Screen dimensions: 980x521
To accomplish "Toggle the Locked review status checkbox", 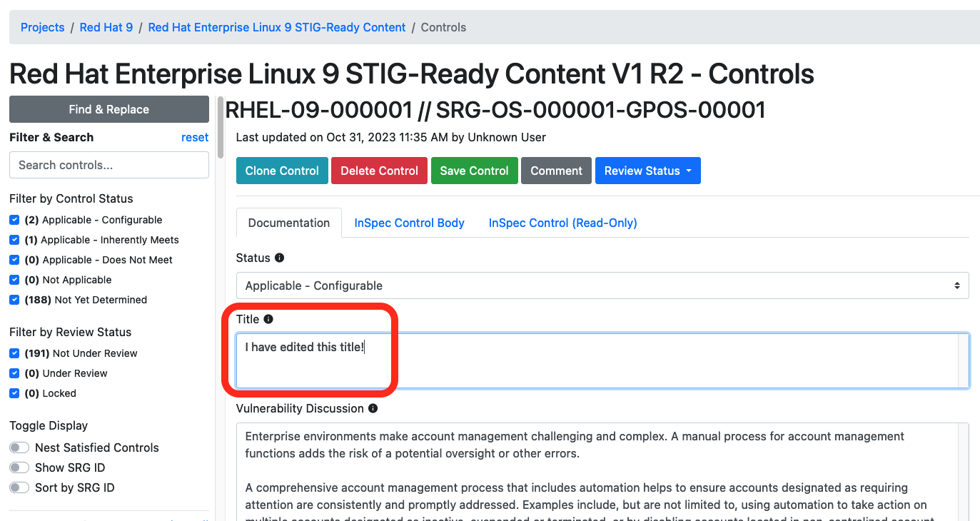I will click(14, 393).
